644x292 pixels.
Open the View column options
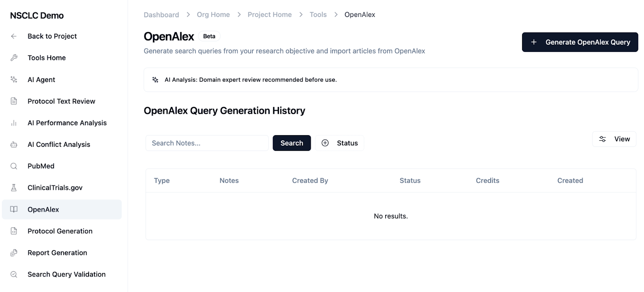click(x=614, y=139)
